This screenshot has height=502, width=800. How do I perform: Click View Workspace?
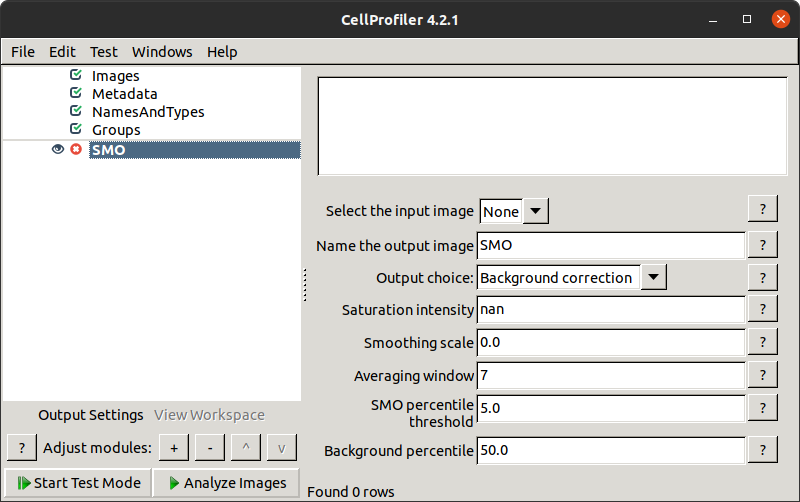(x=210, y=415)
